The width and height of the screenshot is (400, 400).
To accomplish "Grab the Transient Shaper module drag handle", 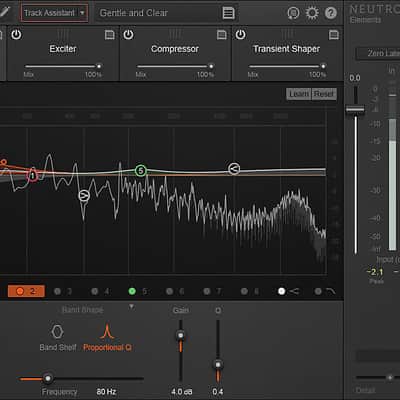I will tap(287, 34).
